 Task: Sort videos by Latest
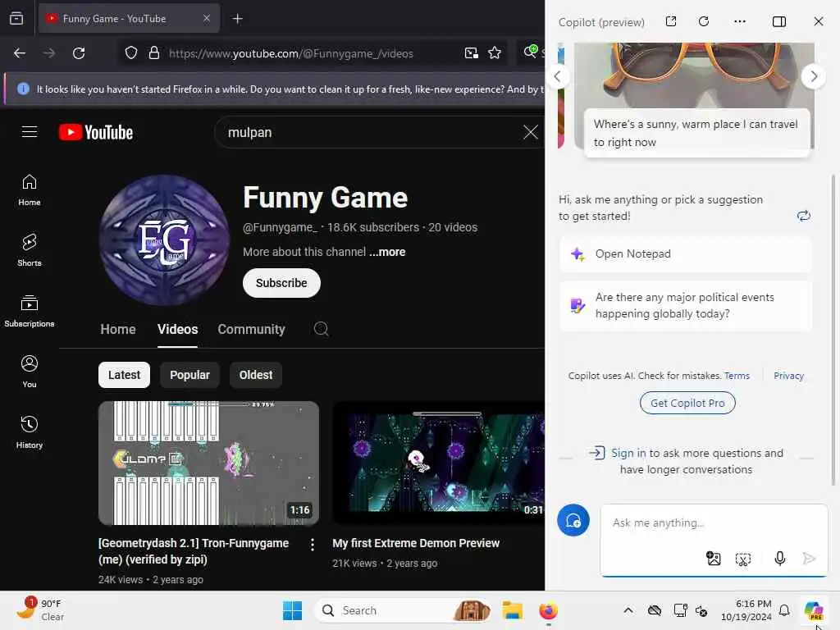tap(125, 375)
